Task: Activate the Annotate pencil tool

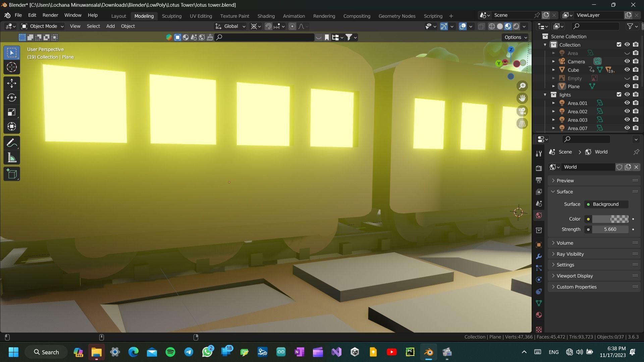Action: point(12,143)
